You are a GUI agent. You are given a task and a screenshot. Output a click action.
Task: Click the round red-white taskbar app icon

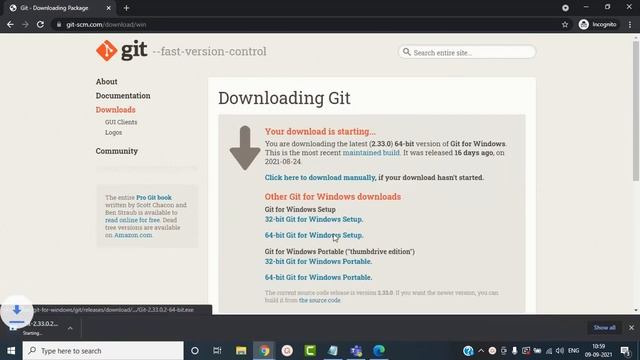[287, 351]
